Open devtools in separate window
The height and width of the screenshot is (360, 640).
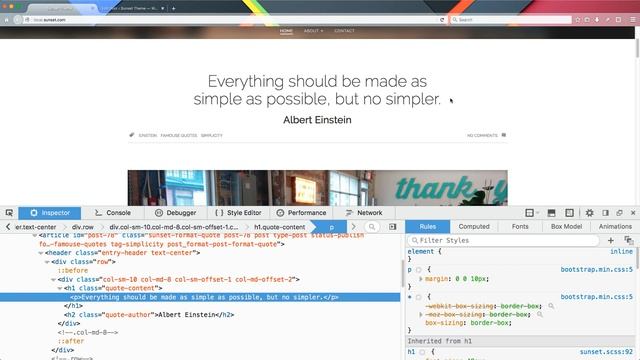619,213
